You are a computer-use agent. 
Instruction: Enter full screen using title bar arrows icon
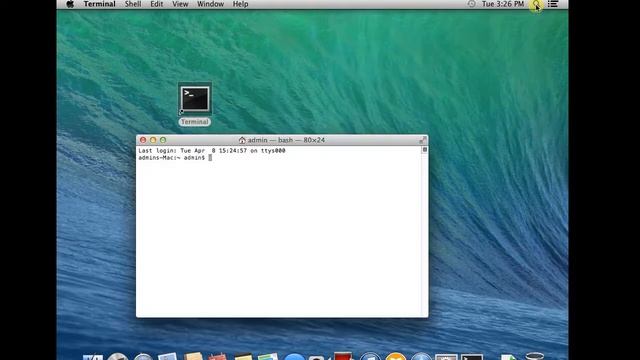(x=423, y=140)
